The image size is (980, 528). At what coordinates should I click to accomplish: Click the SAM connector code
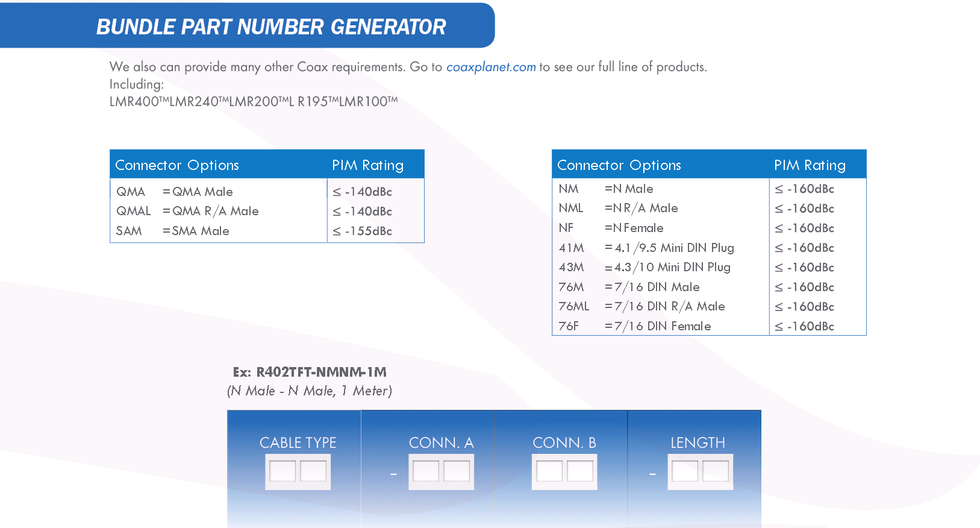pyautogui.click(x=129, y=231)
